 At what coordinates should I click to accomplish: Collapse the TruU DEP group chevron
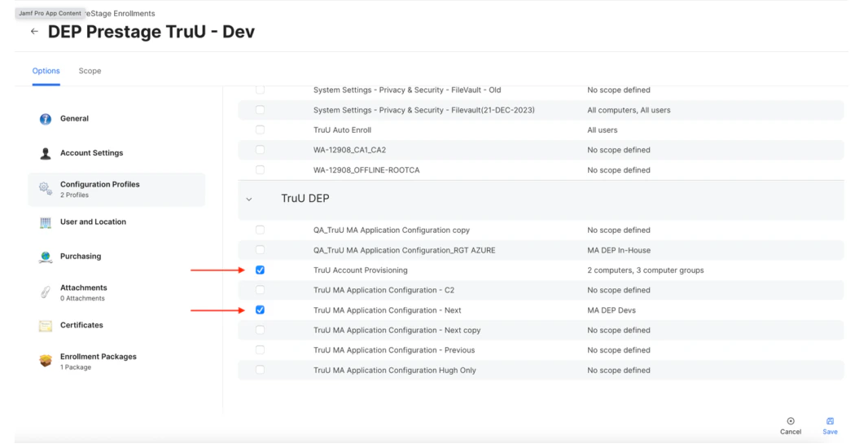249,199
